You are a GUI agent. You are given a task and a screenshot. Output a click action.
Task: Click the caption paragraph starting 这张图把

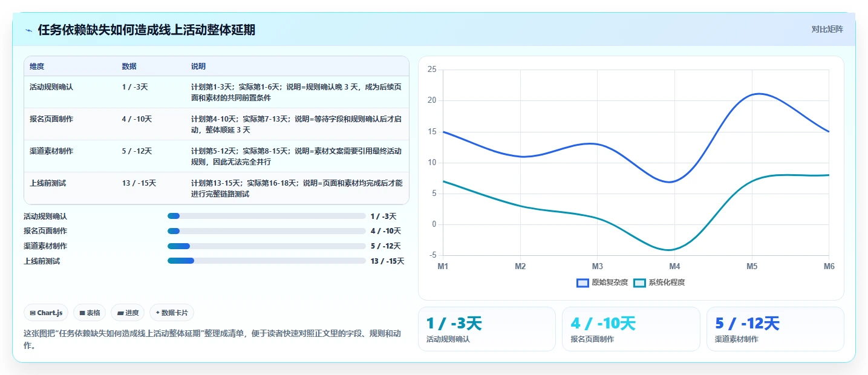[212, 339]
